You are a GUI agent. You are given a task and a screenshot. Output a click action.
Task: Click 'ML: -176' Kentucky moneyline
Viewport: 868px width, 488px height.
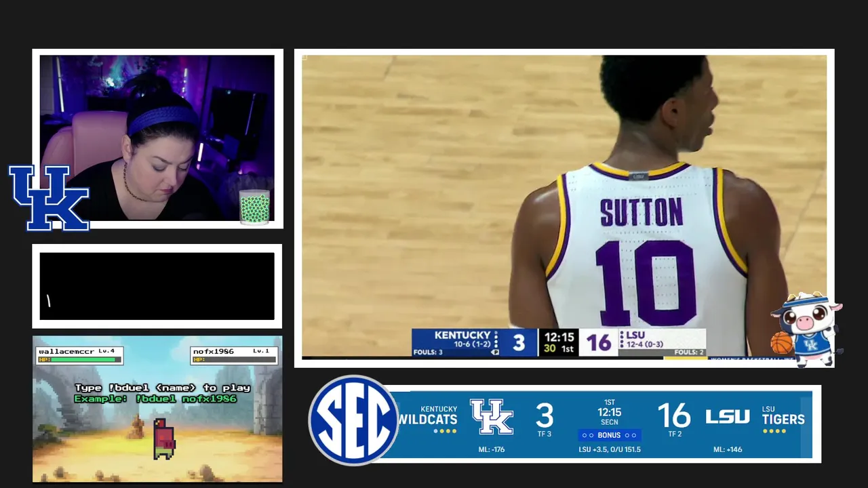tap(492, 449)
